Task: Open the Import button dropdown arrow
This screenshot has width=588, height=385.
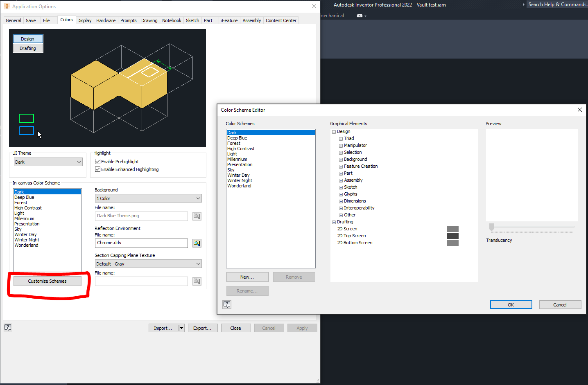Action: [181, 328]
